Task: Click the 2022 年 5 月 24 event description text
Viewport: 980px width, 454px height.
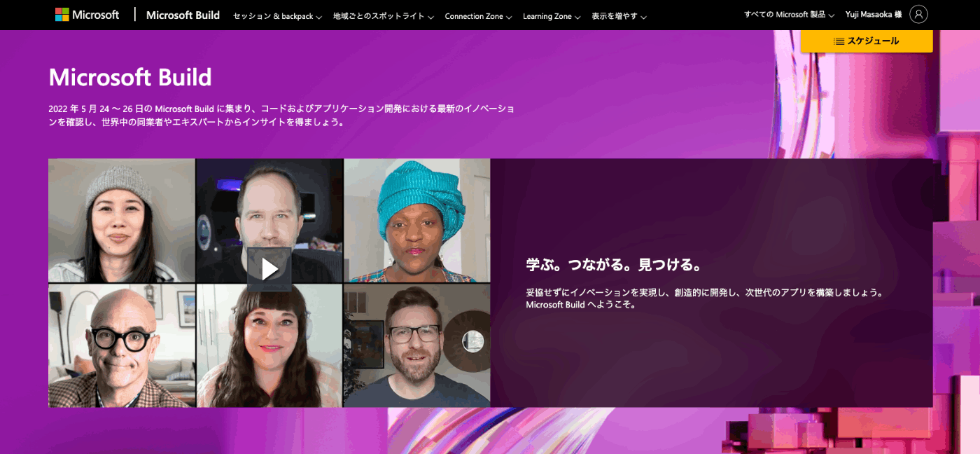Action: [281, 115]
